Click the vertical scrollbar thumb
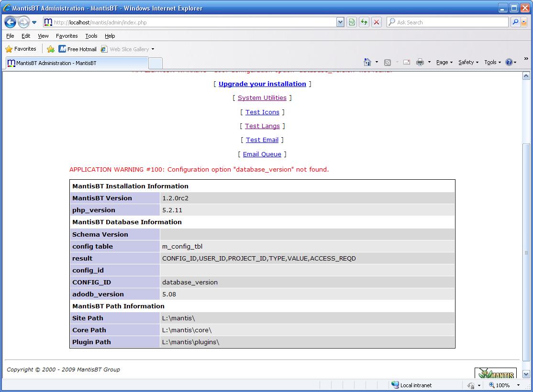This screenshot has height=392, width=533. 526,253
